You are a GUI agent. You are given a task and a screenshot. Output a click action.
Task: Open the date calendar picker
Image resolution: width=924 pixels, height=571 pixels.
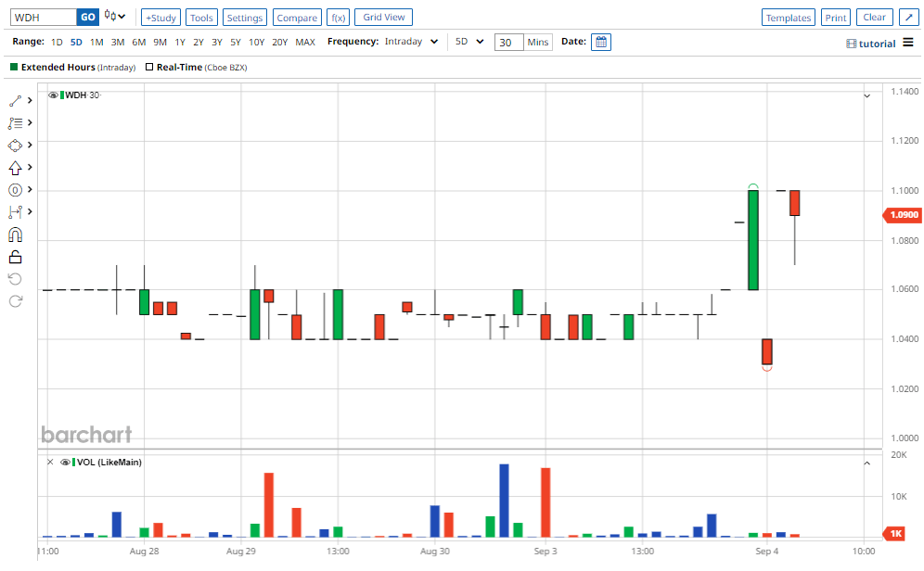[600, 42]
